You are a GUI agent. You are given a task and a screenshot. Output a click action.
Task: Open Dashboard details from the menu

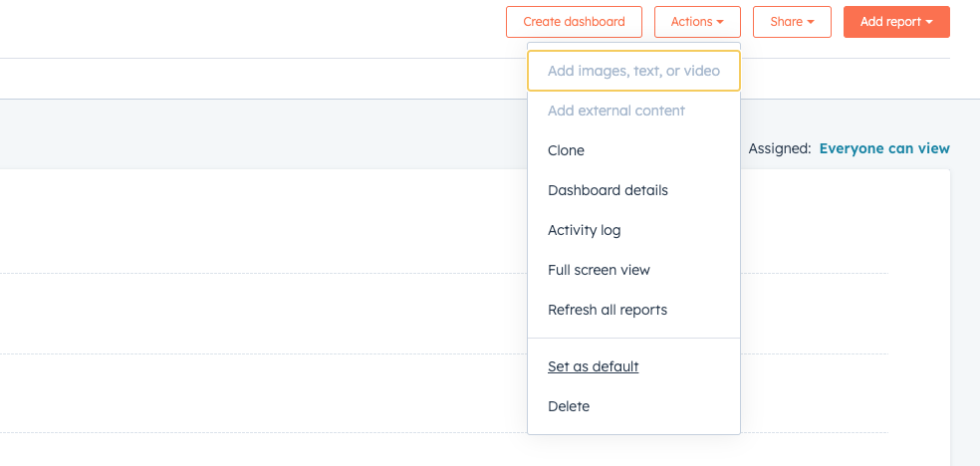click(x=633, y=190)
